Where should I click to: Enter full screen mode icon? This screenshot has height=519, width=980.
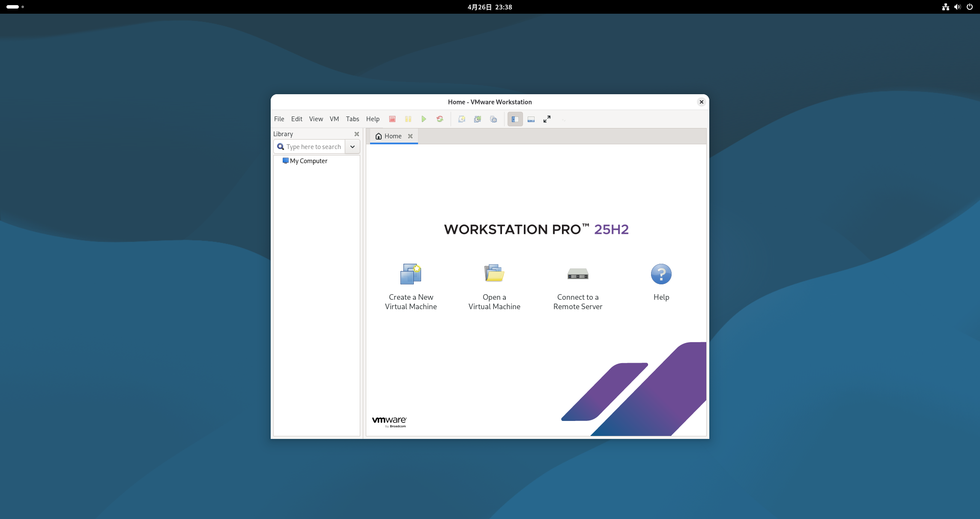547,119
